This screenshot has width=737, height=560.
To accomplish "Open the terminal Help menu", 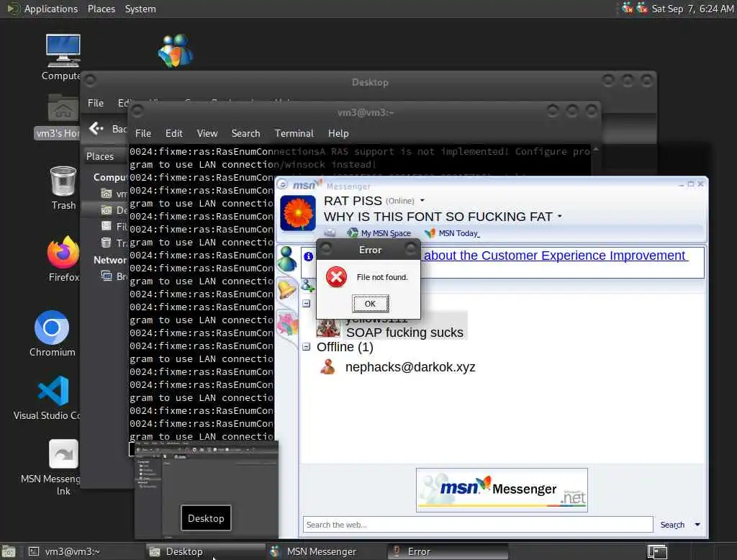I will (x=338, y=134).
